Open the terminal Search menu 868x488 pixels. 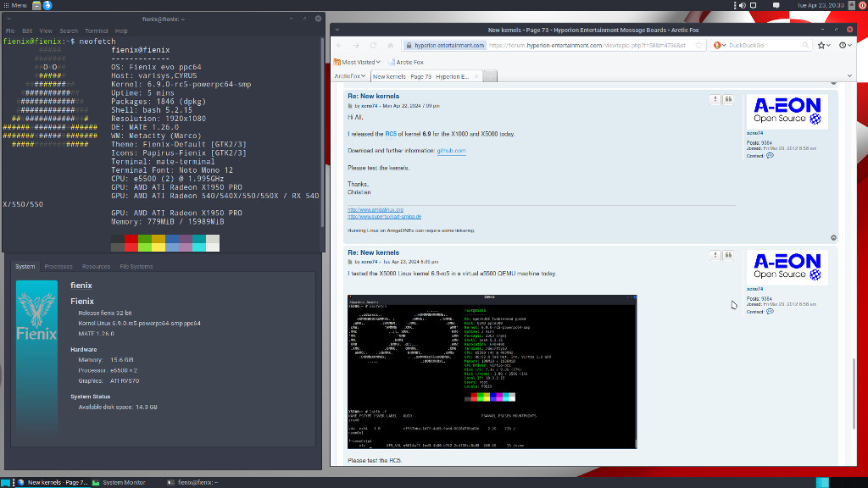click(x=69, y=31)
